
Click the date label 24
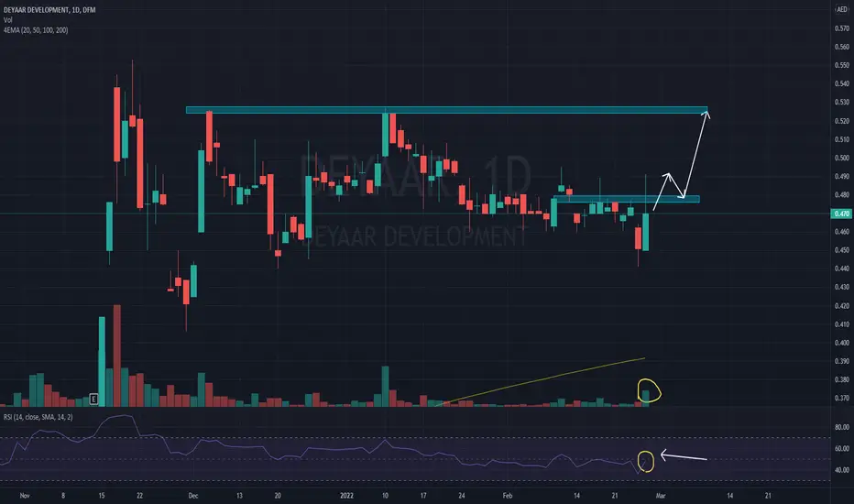click(461, 496)
